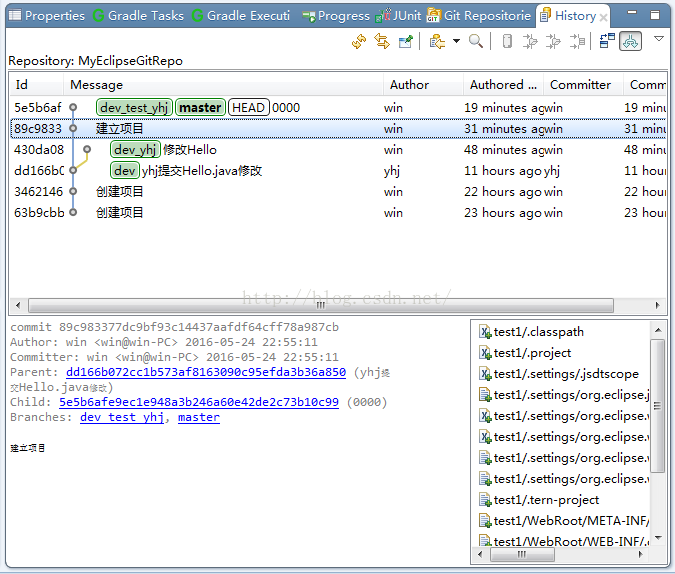Switch to the Properties tab
Screen dimensions: 675x574
[x=47, y=16]
